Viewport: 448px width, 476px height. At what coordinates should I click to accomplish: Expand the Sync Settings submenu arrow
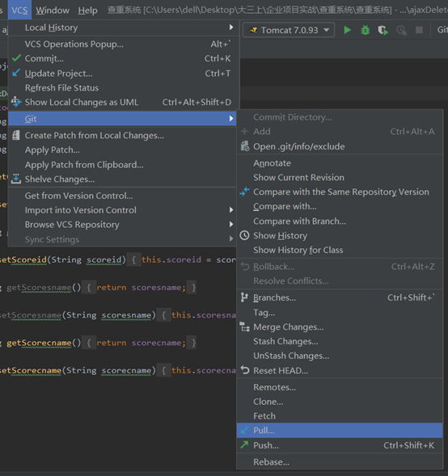click(x=231, y=239)
